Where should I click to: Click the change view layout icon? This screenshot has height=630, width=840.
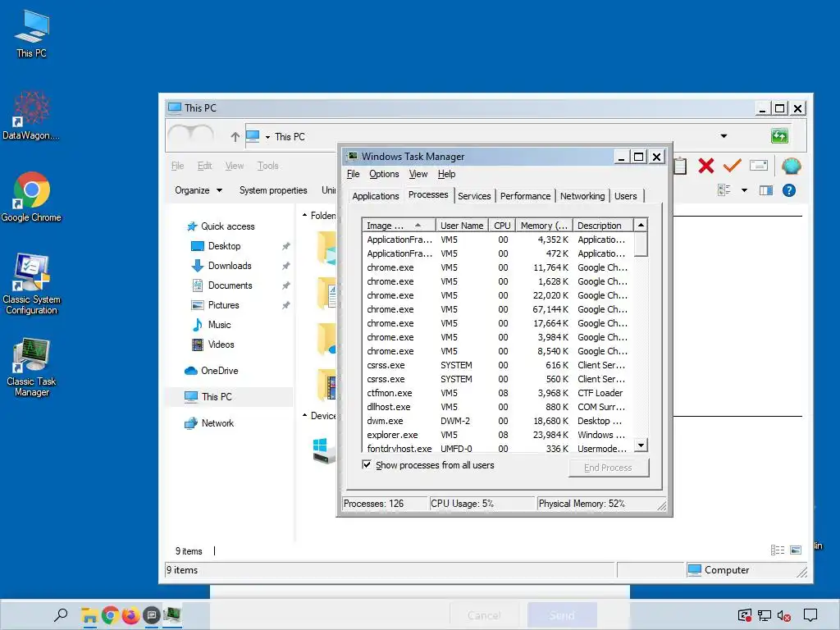coord(724,190)
